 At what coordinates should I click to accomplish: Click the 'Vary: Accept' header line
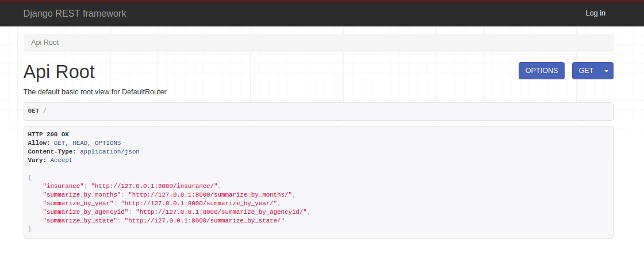[50, 160]
